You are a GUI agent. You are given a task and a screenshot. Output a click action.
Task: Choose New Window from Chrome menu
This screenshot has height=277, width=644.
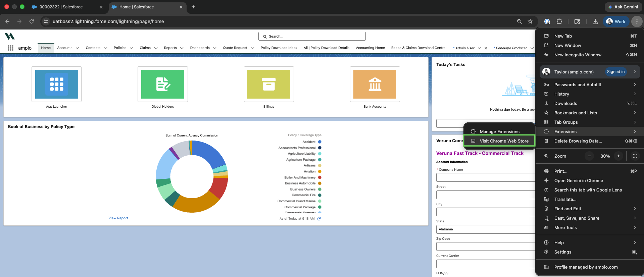[590, 45]
